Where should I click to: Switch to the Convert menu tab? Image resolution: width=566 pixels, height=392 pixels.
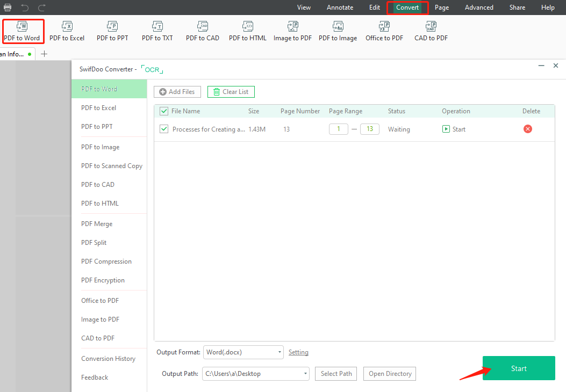pos(407,8)
